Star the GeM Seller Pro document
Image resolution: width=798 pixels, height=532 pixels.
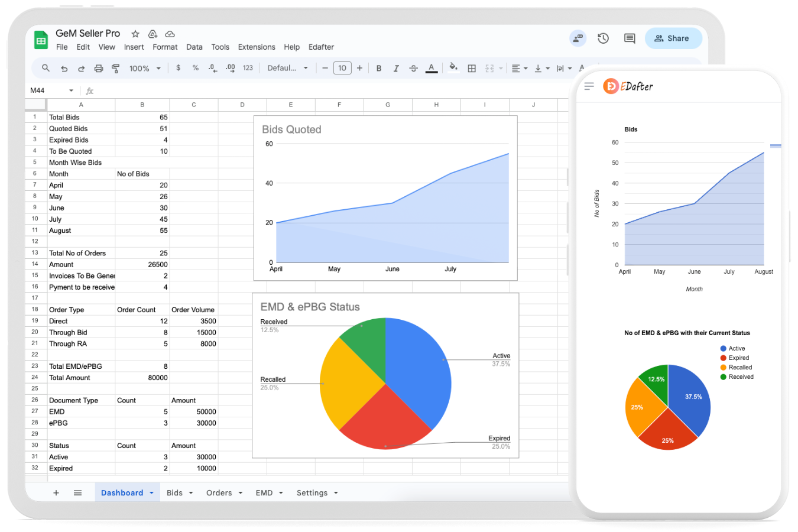135,34
